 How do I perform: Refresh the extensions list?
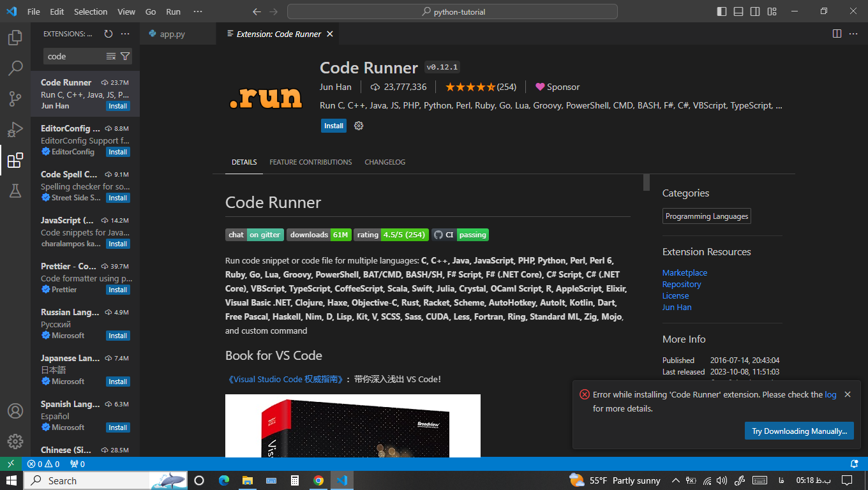pos(108,34)
